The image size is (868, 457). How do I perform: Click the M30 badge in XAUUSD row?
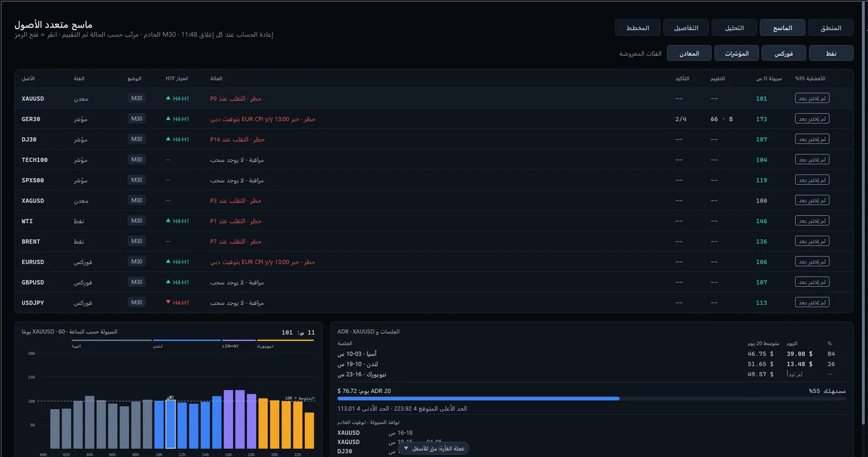tap(137, 98)
